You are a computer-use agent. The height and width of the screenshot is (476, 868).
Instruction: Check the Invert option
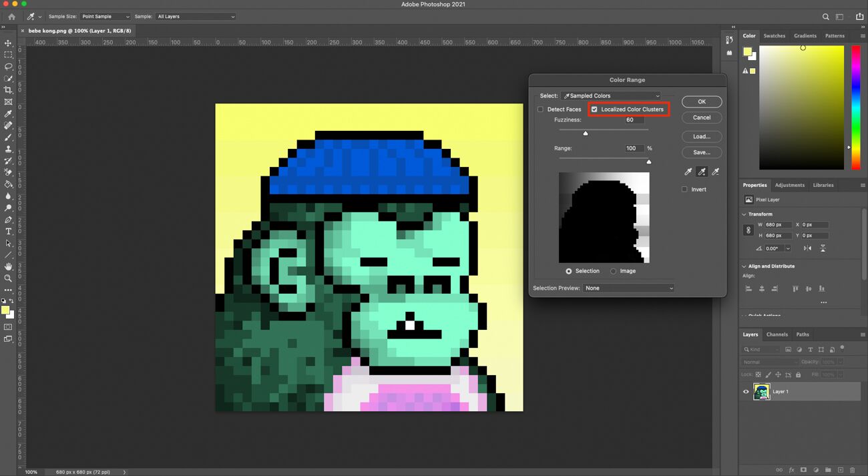(x=684, y=189)
